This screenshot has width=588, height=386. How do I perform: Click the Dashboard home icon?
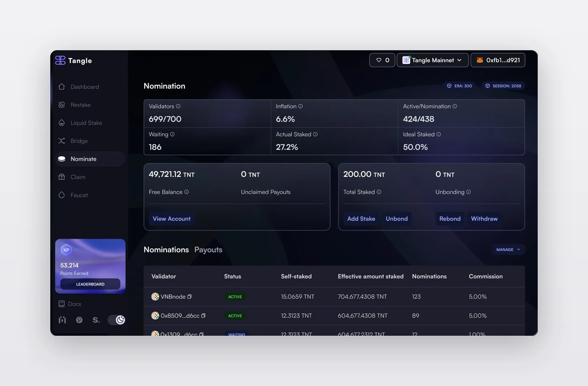tap(61, 87)
